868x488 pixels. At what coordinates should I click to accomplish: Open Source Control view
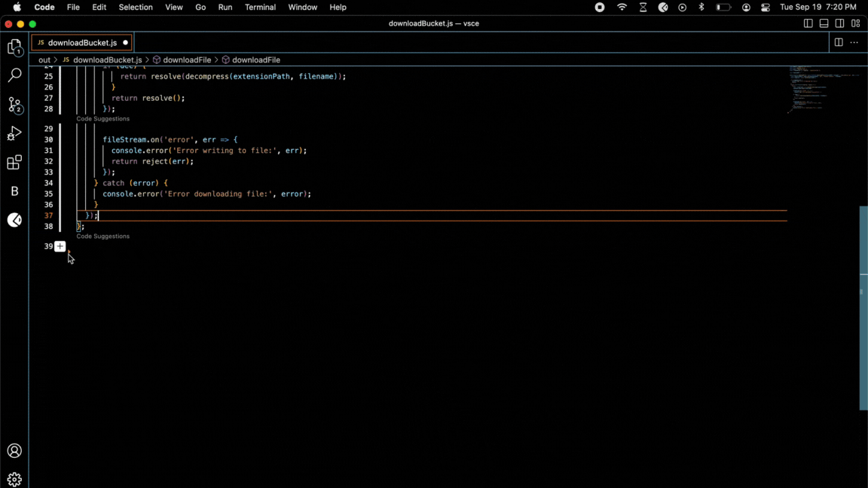(14, 105)
